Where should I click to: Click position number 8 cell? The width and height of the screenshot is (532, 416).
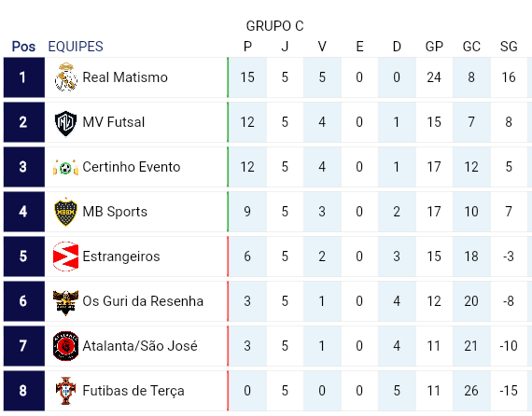pos(24,391)
